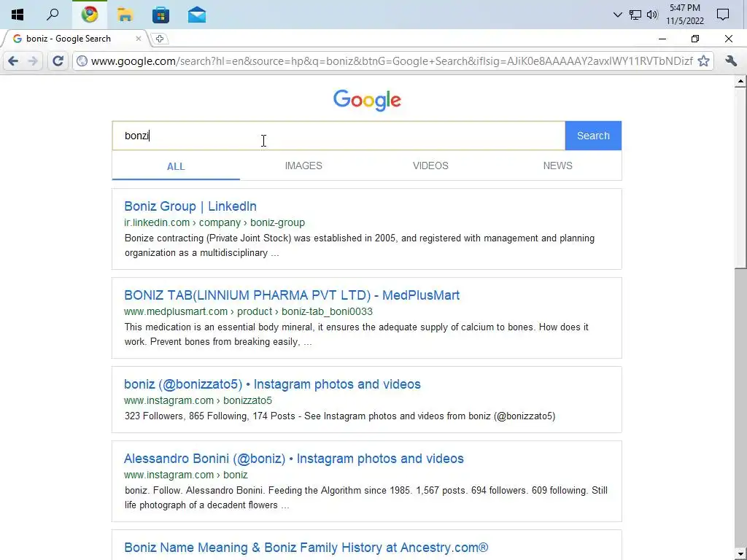Viewport: 747px width, 560px height.
Task: Switch to Chrome in the taskbar
Action: (x=90, y=15)
